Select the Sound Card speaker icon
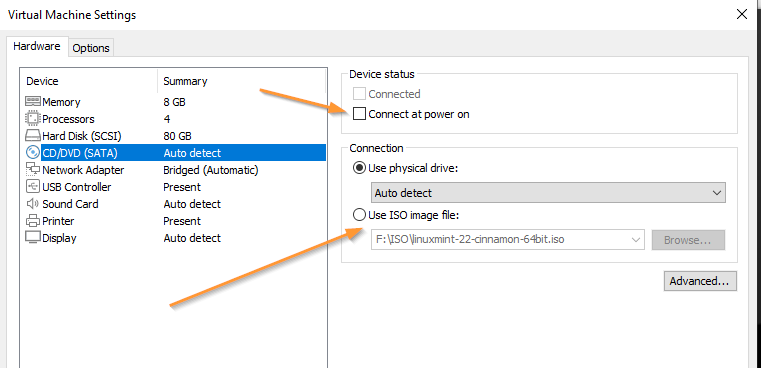Screen dimensions: 761x368 [x=33, y=204]
